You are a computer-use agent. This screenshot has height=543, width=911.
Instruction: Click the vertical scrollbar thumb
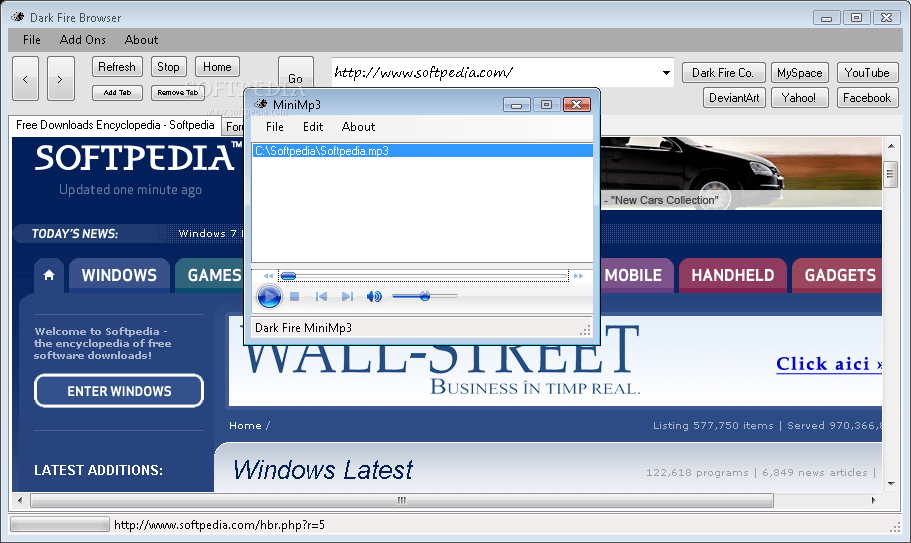coord(891,174)
